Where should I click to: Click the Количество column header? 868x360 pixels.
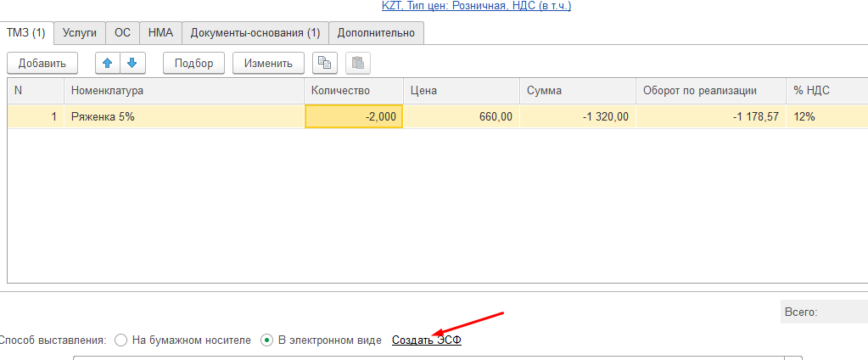click(x=354, y=91)
